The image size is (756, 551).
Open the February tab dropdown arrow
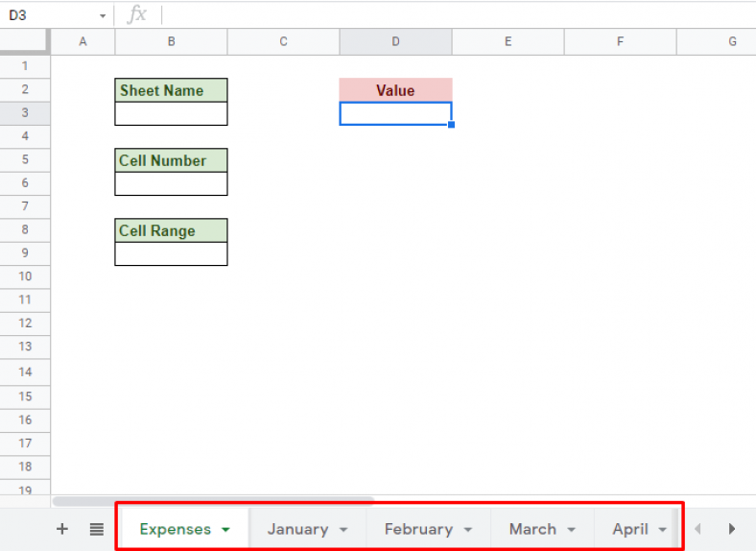pyautogui.click(x=467, y=530)
